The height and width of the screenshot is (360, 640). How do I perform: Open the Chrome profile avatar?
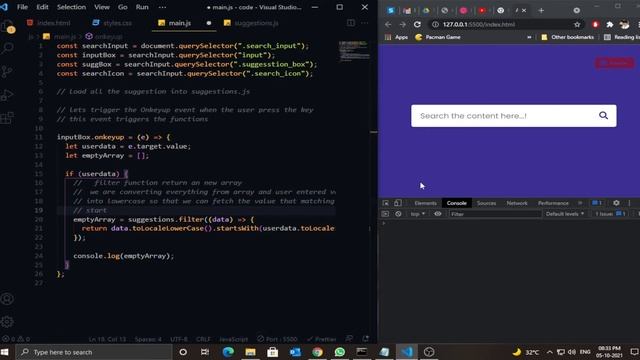624,24
